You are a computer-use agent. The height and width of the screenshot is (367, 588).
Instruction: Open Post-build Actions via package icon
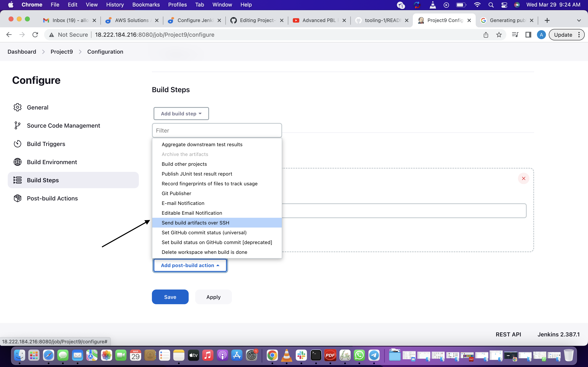coord(17,198)
